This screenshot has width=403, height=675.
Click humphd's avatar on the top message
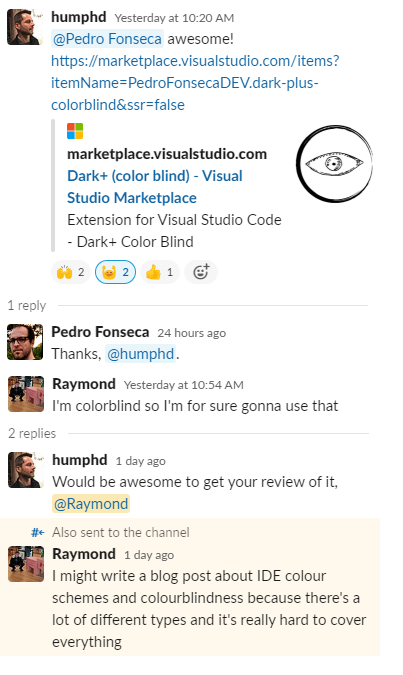(x=25, y=27)
